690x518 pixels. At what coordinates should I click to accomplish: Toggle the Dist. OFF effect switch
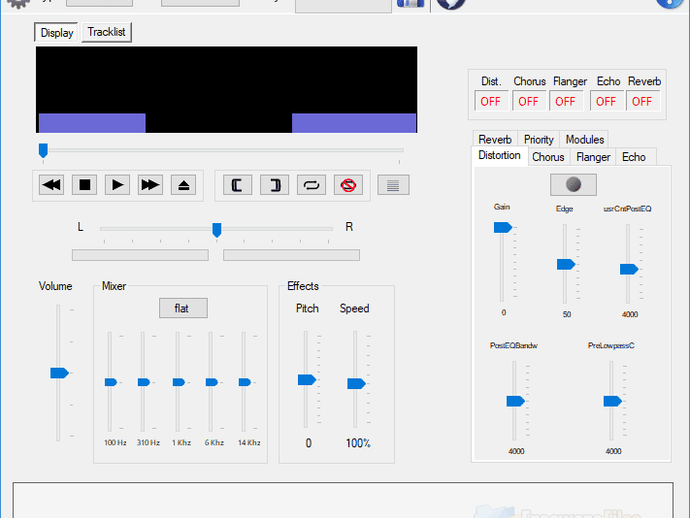[491, 101]
